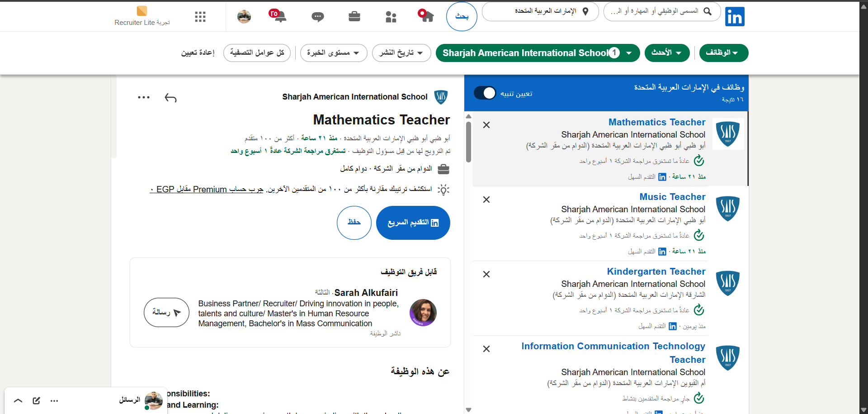868x414 pixels.
Task: Click school logo on Music Teacher card
Action: (728, 209)
